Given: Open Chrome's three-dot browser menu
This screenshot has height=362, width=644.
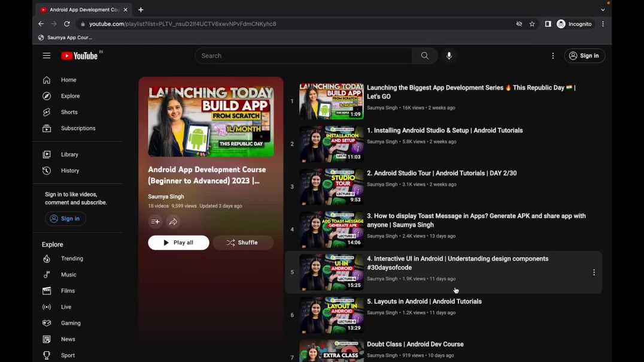Looking at the screenshot, I should click(x=603, y=24).
